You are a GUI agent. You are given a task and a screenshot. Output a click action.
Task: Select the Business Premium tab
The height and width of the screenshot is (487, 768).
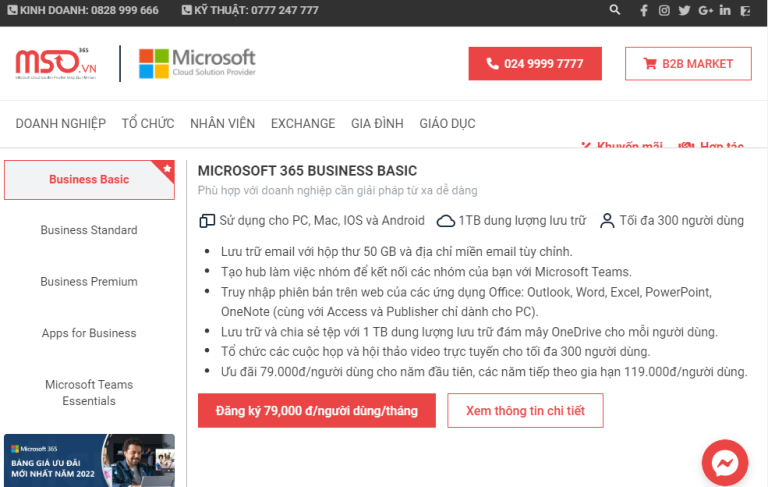click(89, 282)
